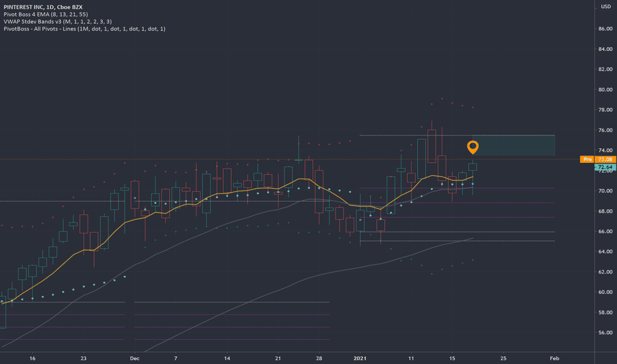Select the Pivot Boss 4 EMA indicator legend
The width and height of the screenshot is (617, 364).
46,14
